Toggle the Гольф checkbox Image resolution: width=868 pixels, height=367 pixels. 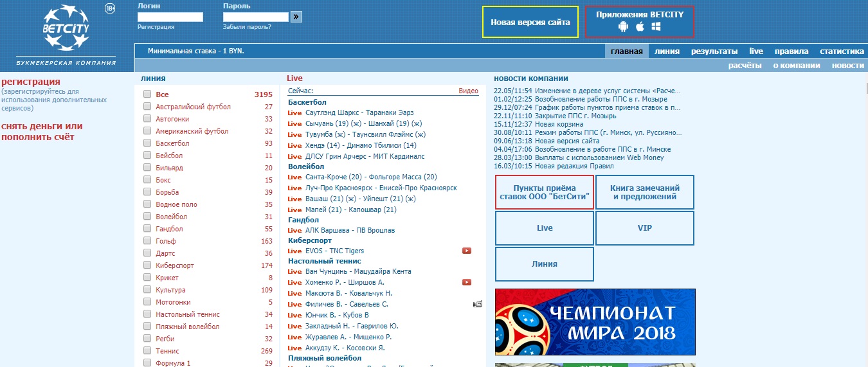(x=147, y=240)
